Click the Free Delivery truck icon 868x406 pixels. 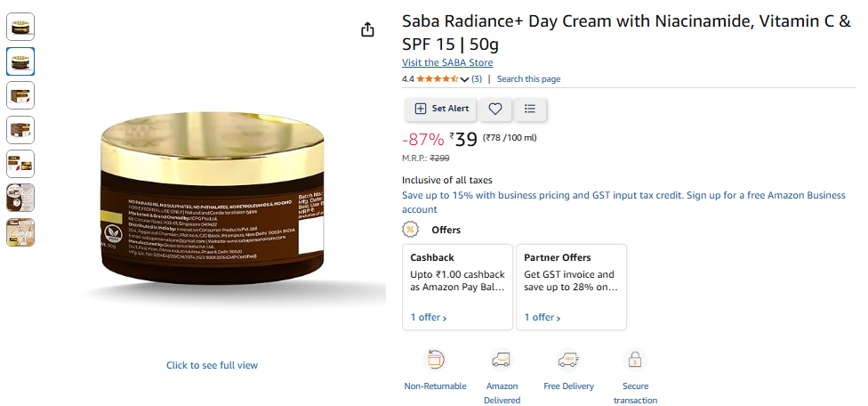tap(568, 360)
